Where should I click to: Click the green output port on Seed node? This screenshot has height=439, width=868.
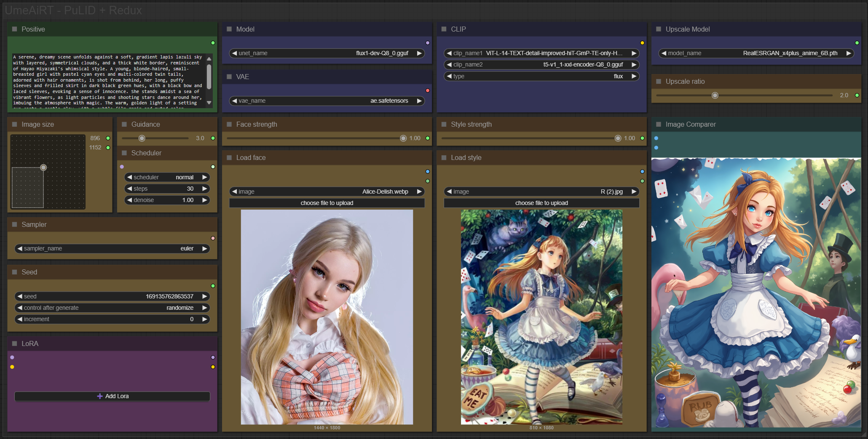click(213, 286)
